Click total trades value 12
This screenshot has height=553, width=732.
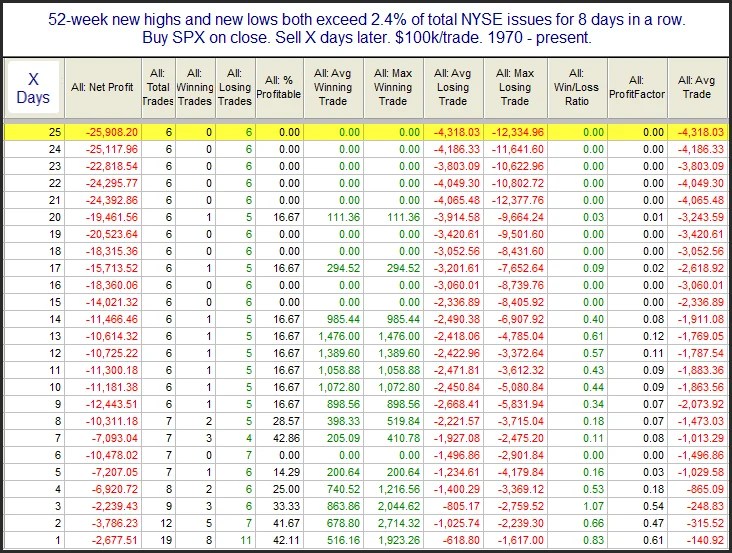(x=167, y=523)
